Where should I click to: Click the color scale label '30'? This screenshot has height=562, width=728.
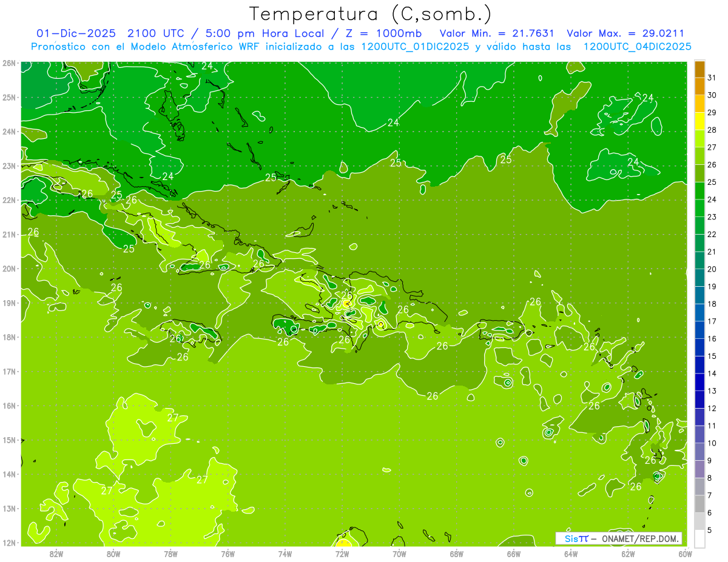tap(712, 95)
